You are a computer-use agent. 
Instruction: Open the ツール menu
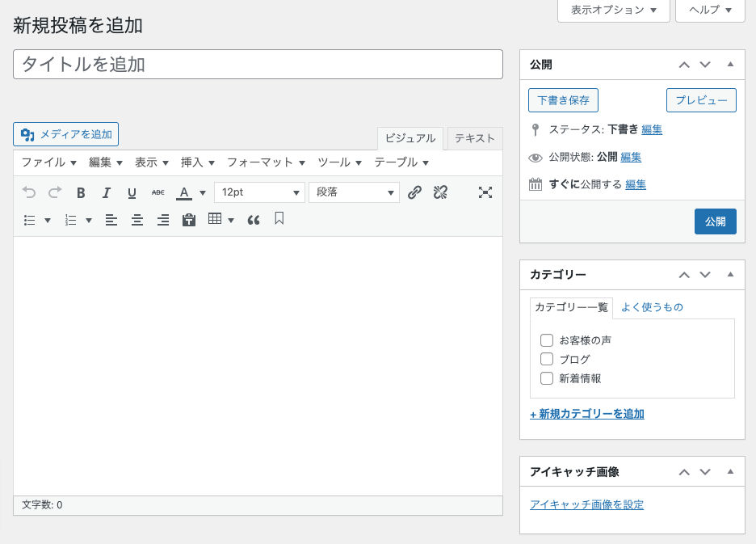(339, 162)
